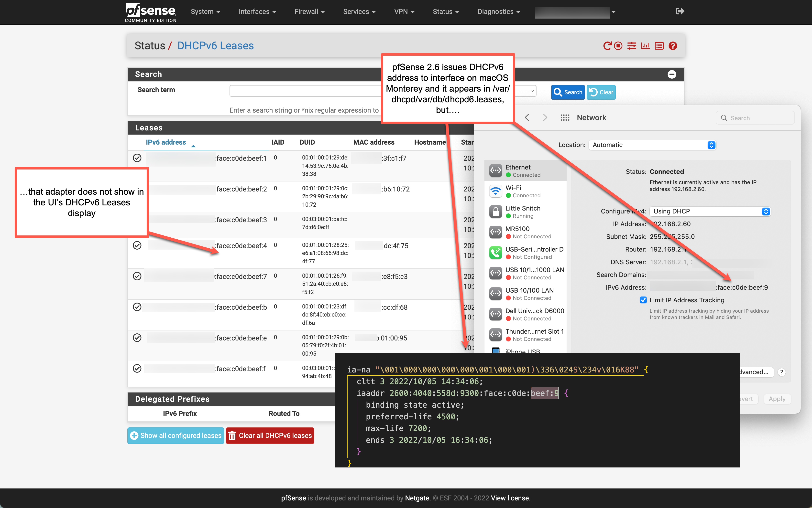Open the redacted hostname dropdown in navbar
The height and width of the screenshot is (508, 812).
click(575, 12)
